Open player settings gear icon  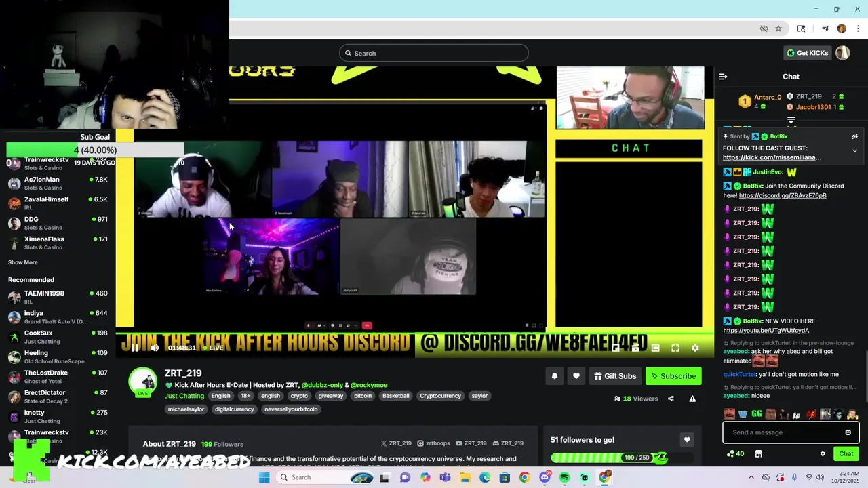point(695,348)
